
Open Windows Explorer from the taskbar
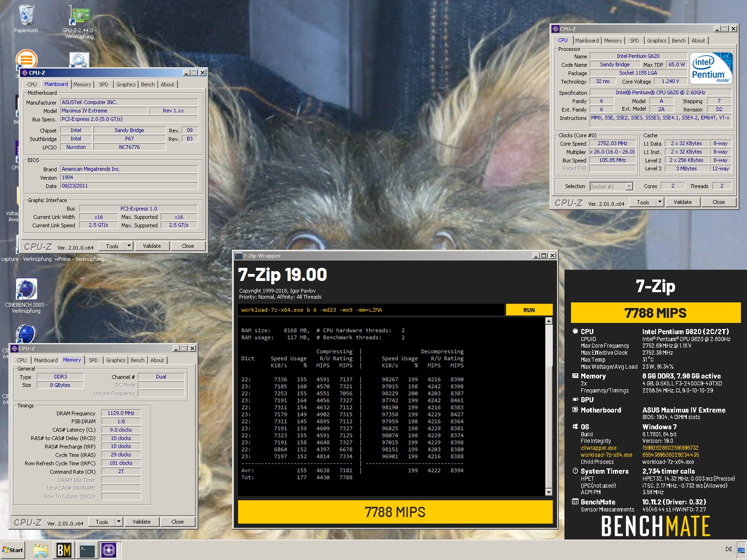41,551
